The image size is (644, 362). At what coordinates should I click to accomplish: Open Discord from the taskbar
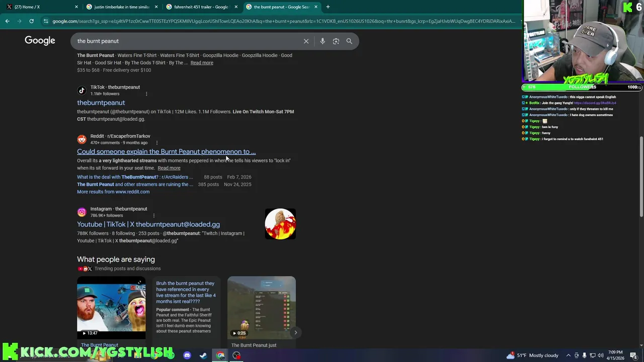tap(187, 355)
